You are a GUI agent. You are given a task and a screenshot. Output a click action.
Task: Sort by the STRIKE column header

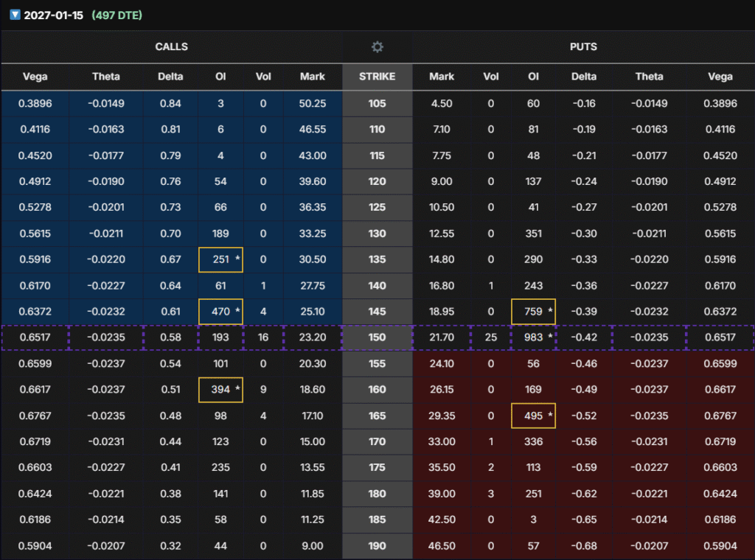point(377,77)
